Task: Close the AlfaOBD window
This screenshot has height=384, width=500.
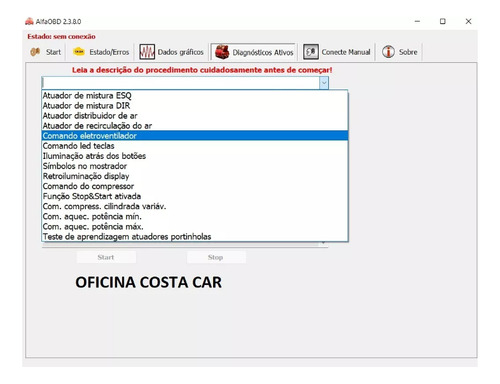Action: tap(468, 21)
